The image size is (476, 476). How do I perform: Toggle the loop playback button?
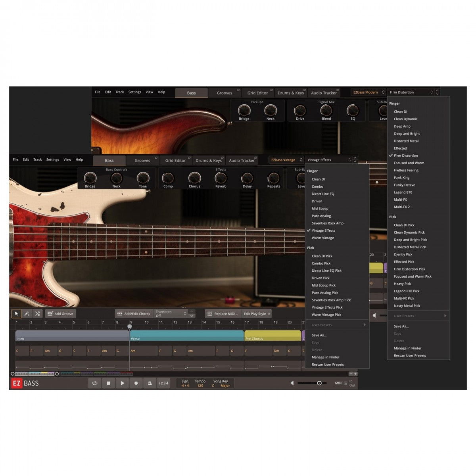94,383
